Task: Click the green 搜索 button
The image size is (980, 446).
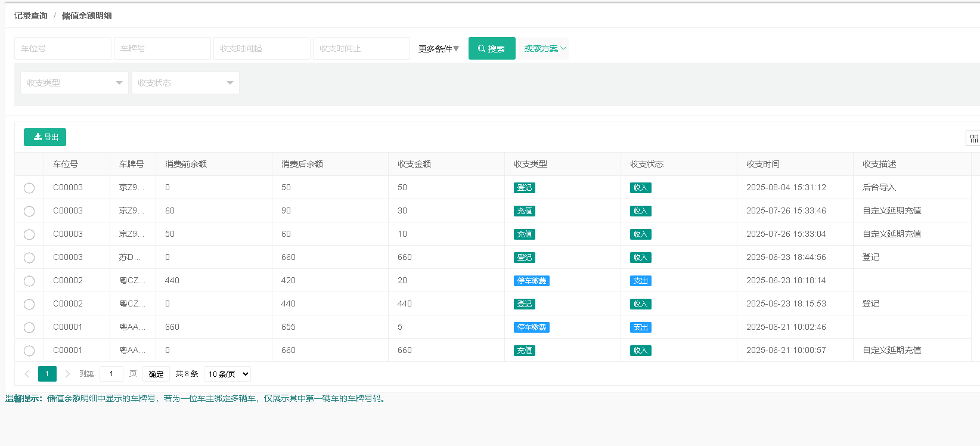Action: point(492,48)
